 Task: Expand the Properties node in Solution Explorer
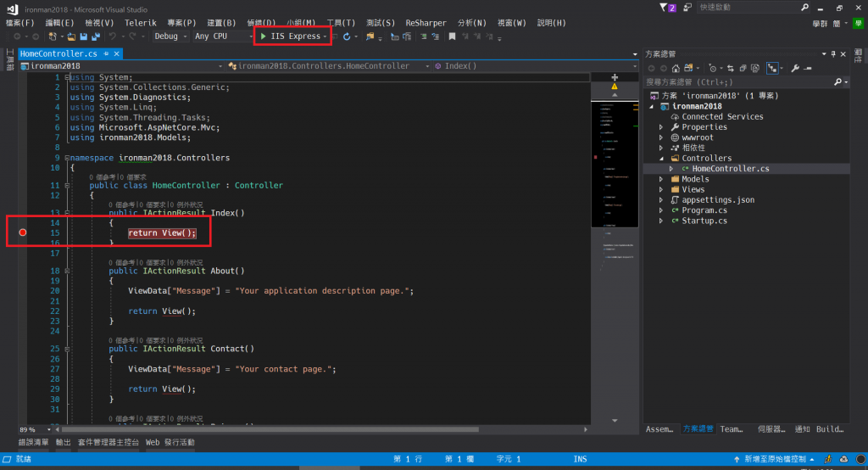[x=661, y=127]
